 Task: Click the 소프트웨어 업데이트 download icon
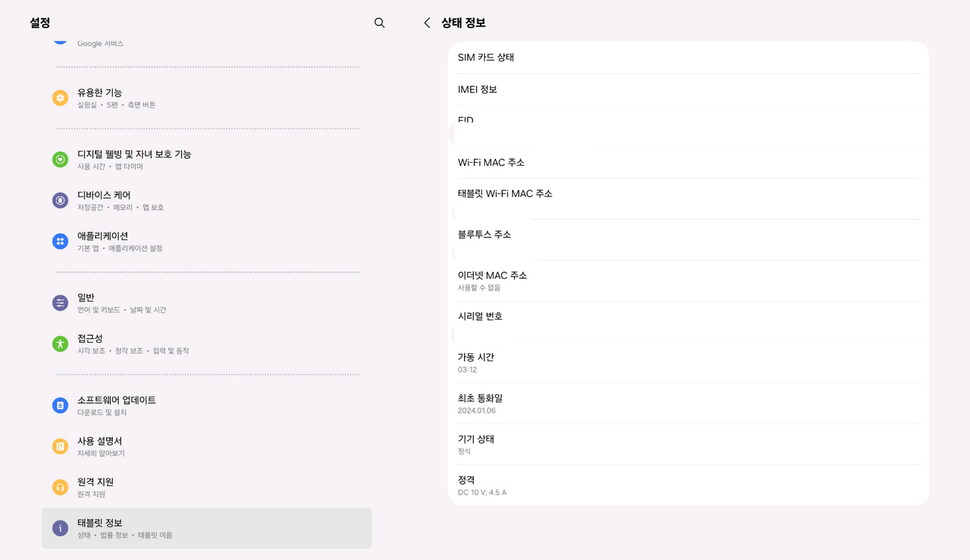(60, 405)
